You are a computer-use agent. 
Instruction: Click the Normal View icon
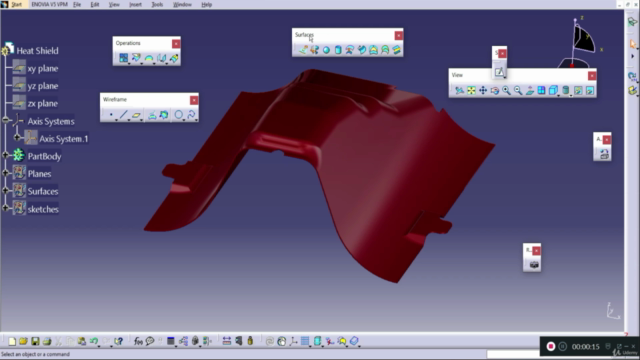point(530,90)
